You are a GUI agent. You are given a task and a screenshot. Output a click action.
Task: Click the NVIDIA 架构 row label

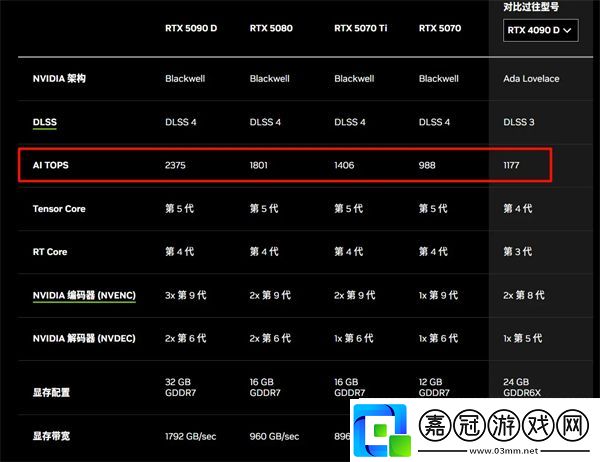tap(59, 78)
